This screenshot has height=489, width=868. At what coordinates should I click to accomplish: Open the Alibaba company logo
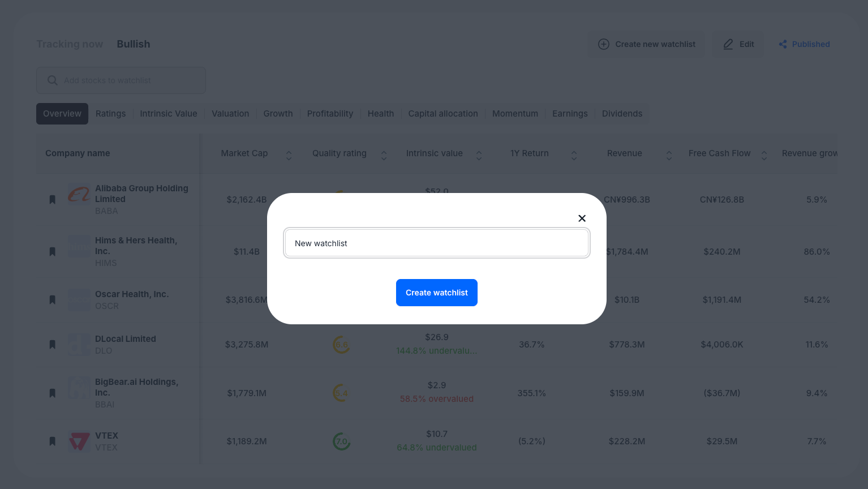[79, 195]
